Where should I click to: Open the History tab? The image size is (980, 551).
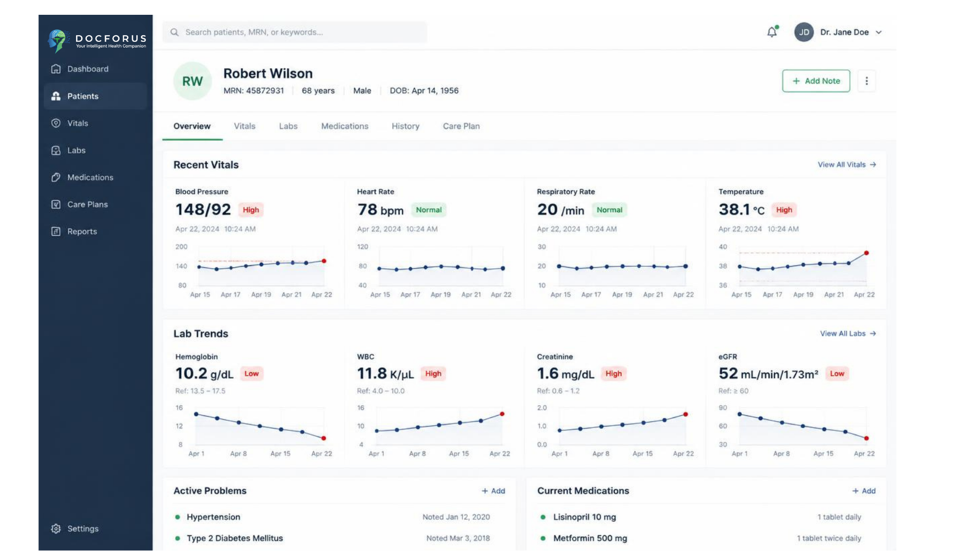405,126
